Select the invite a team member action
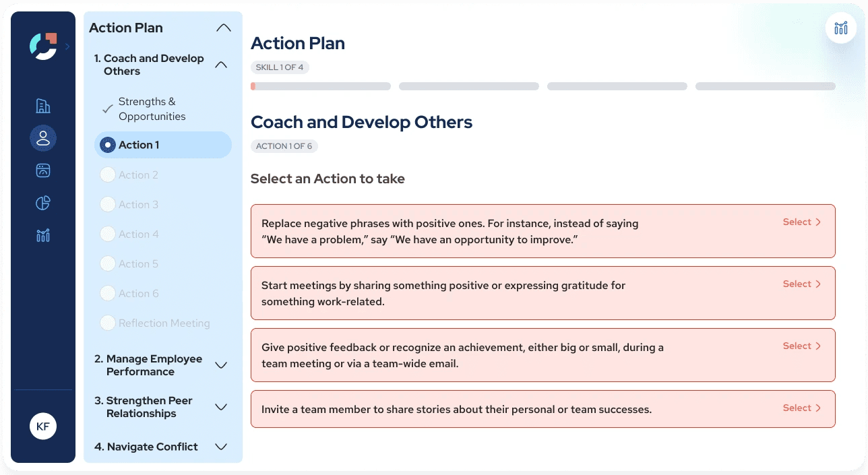 coord(543,409)
